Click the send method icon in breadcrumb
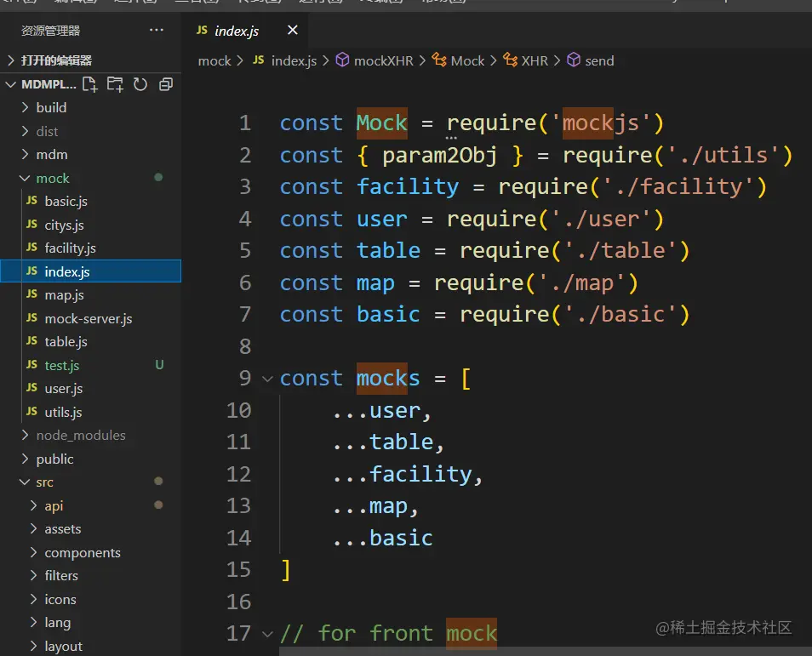This screenshot has width=812, height=656. pos(574,60)
